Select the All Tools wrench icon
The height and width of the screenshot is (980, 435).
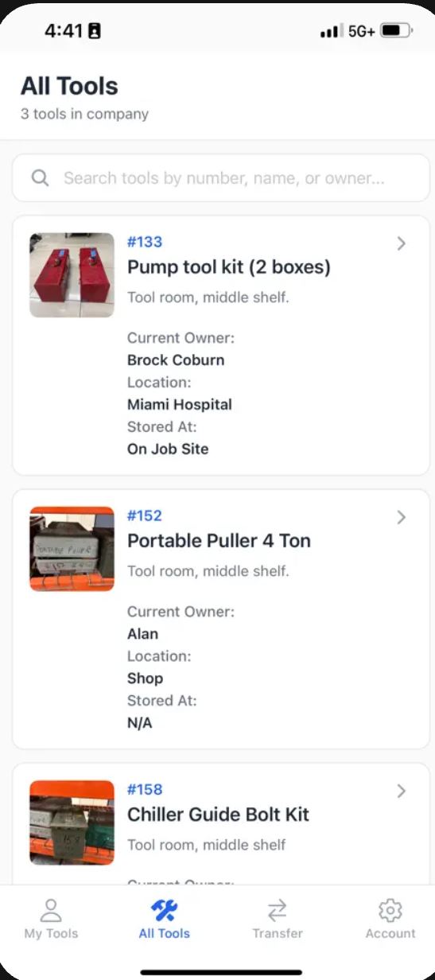point(164,909)
